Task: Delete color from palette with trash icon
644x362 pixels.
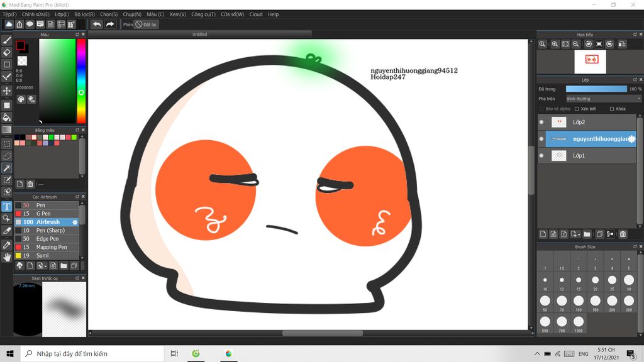Action: tap(30, 184)
